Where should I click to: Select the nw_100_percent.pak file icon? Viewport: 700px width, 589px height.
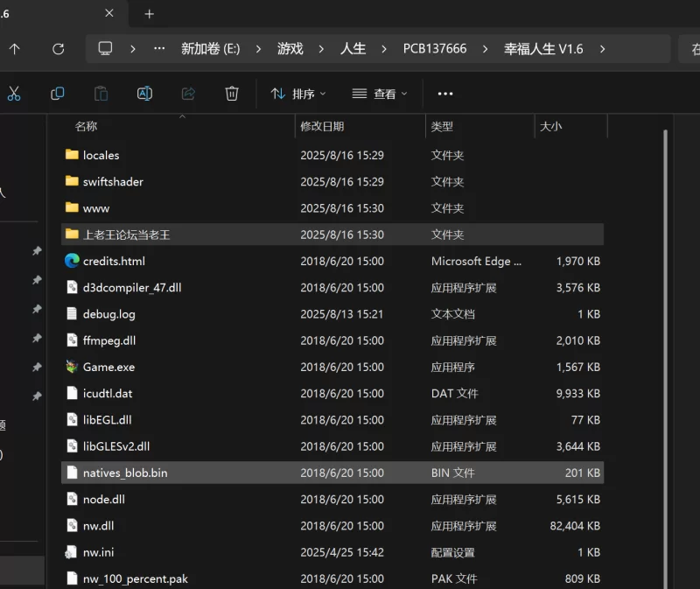(72, 578)
